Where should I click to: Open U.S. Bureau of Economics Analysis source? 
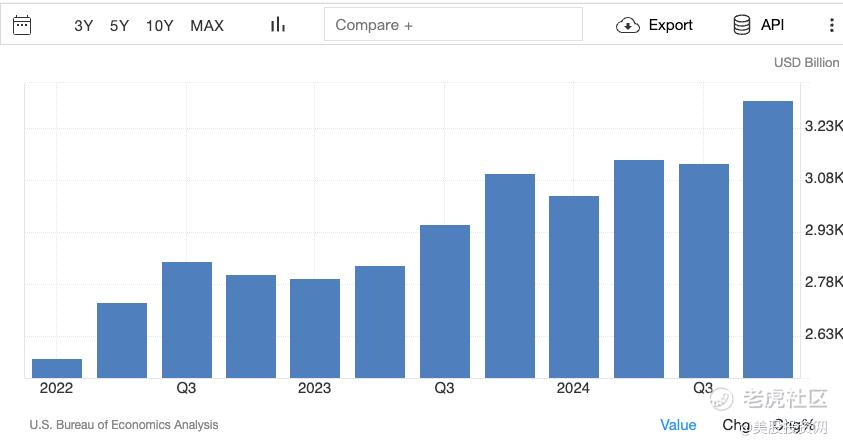[x=124, y=425]
